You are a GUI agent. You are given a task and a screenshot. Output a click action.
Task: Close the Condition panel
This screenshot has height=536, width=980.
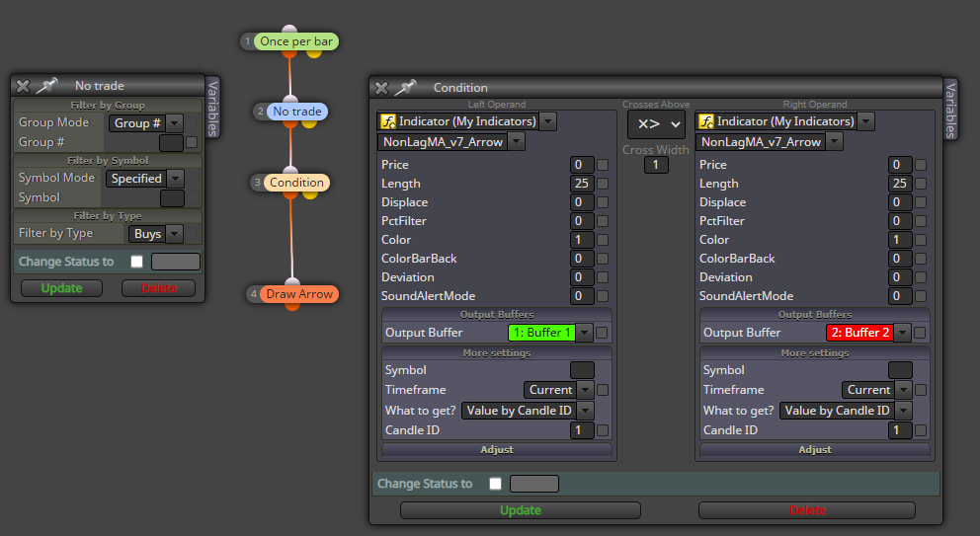[x=382, y=88]
